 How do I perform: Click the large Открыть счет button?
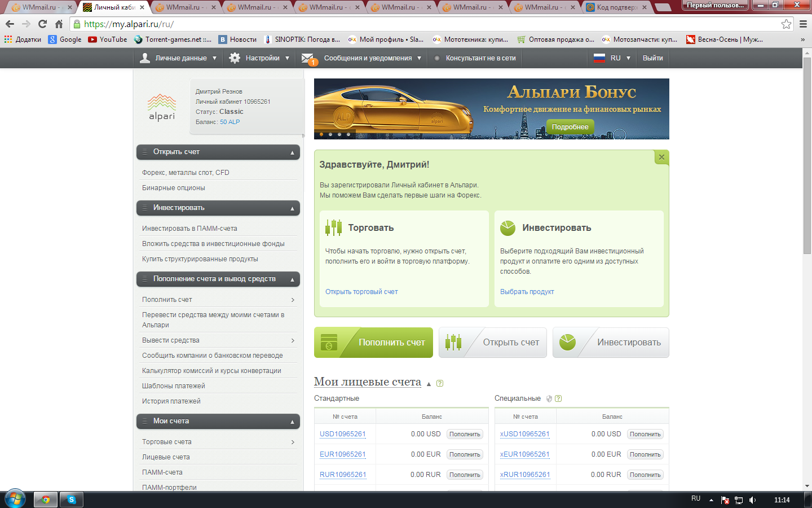[493, 343]
